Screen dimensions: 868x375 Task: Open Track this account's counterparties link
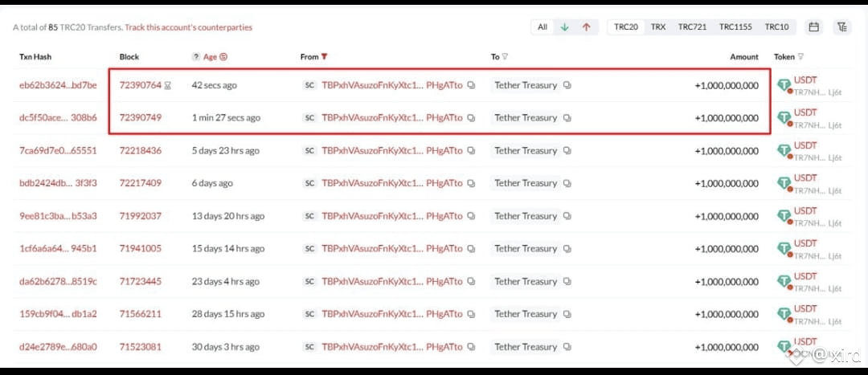pos(188,27)
